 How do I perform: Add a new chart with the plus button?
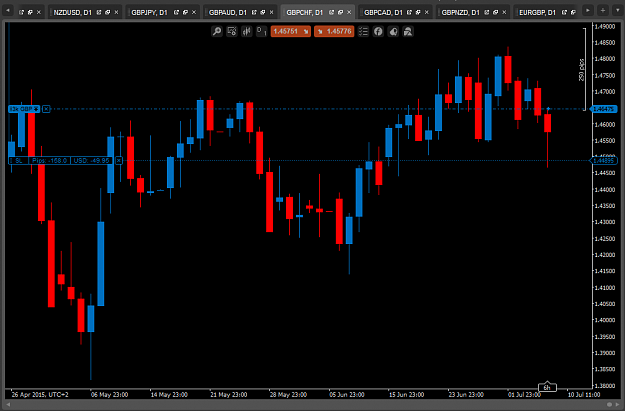pos(603,10)
